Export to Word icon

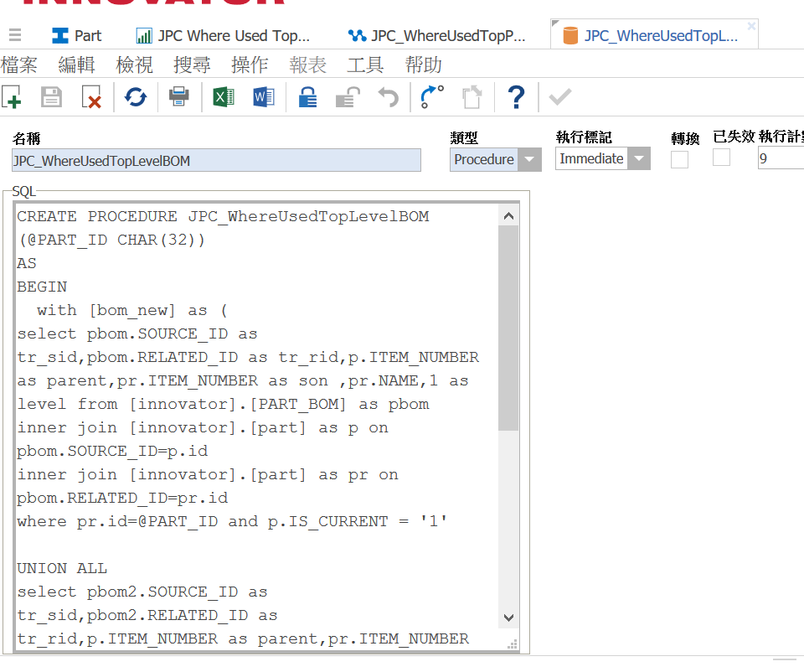pyautogui.click(x=264, y=97)
